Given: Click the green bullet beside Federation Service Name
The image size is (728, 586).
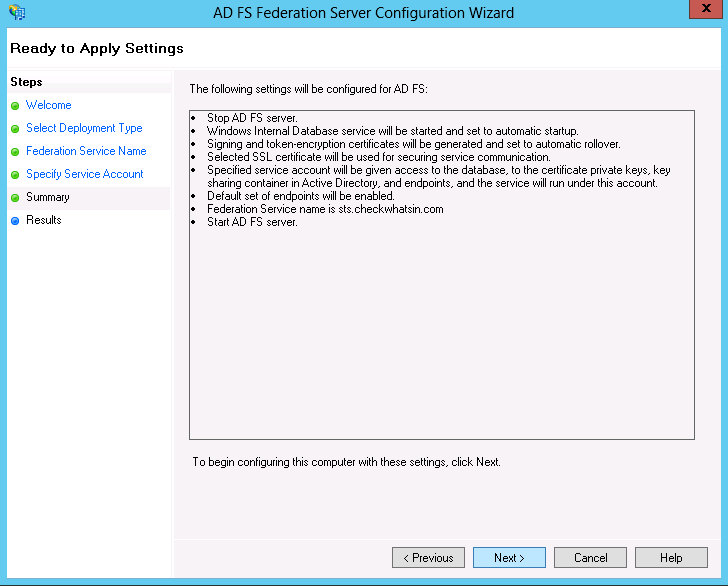Looking at the screenshot, I should point(15,152).
